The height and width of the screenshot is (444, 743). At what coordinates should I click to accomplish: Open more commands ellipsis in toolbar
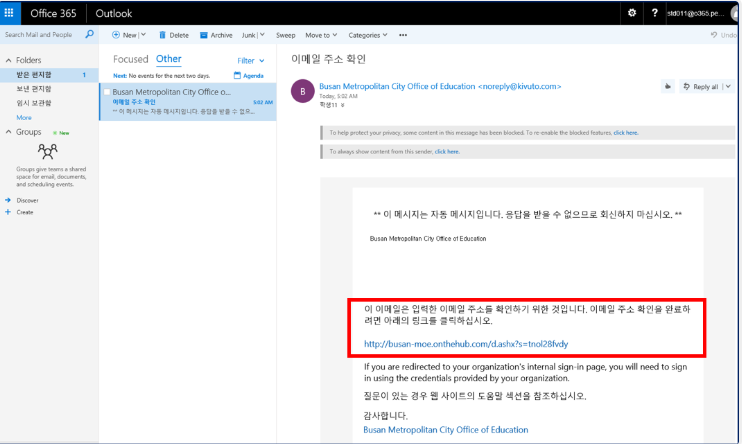click(403, 34)
